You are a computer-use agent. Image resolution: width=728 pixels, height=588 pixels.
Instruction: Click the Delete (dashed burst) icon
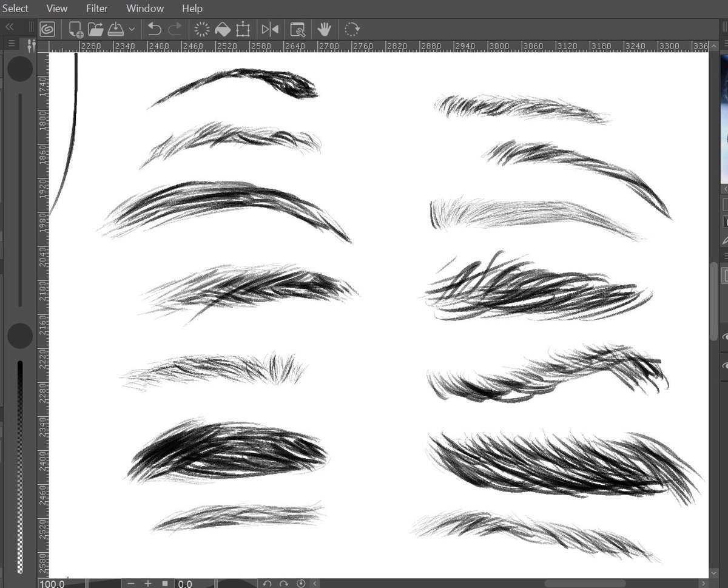point(202,29)
